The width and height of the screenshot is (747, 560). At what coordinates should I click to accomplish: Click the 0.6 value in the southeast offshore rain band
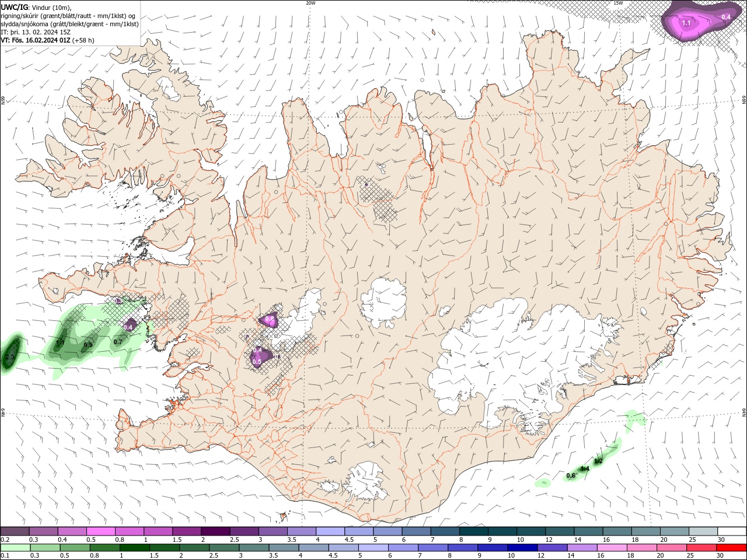pyautogui.click(x=571, y=476)
